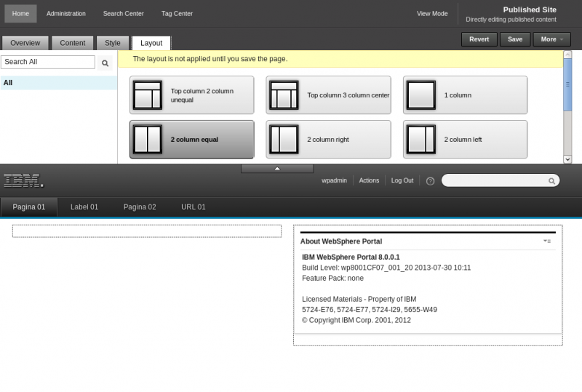Pick the 1 column layout icon
Image resolution: width=582 pixels, height=392 pixels.
(x=420, y=95)
